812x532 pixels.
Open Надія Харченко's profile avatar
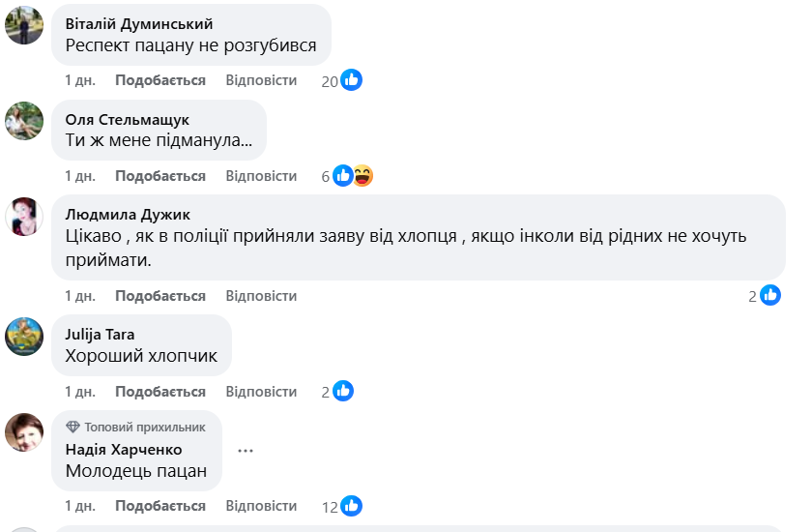(x=24, y=431)
